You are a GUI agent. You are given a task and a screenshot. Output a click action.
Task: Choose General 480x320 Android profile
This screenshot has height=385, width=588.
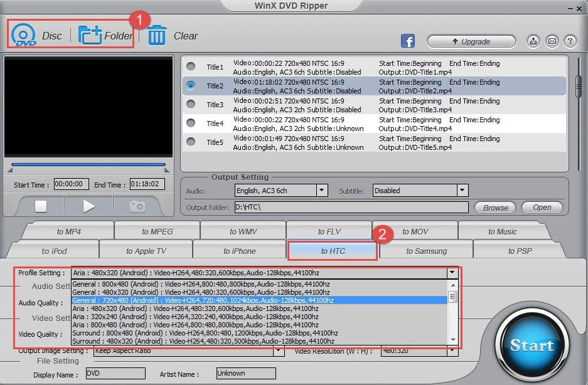click(x=259, y=292)
